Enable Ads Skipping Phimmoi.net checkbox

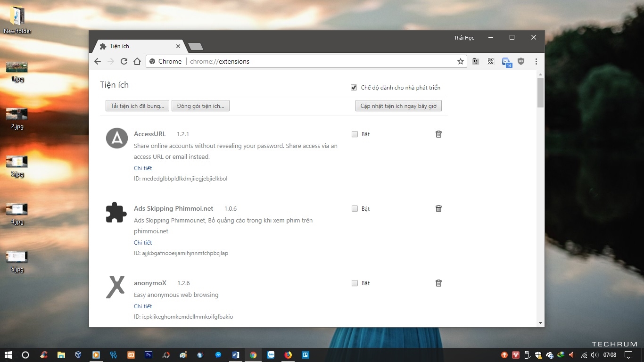(355, 209)
